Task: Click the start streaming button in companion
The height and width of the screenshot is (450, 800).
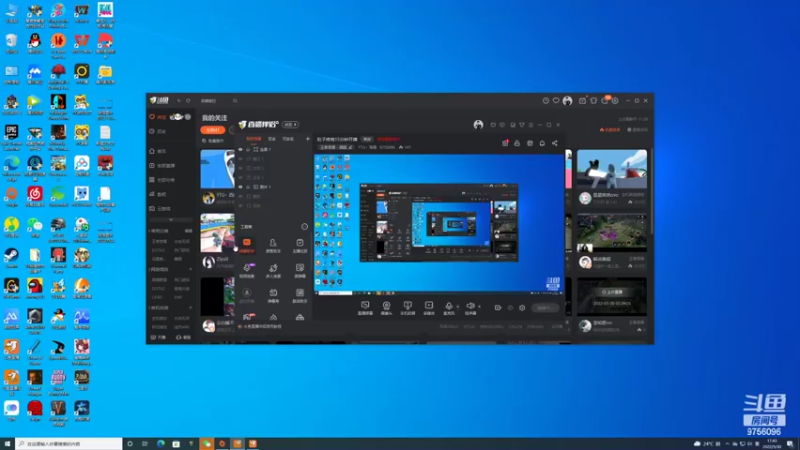Action: (x=544, y=308)
